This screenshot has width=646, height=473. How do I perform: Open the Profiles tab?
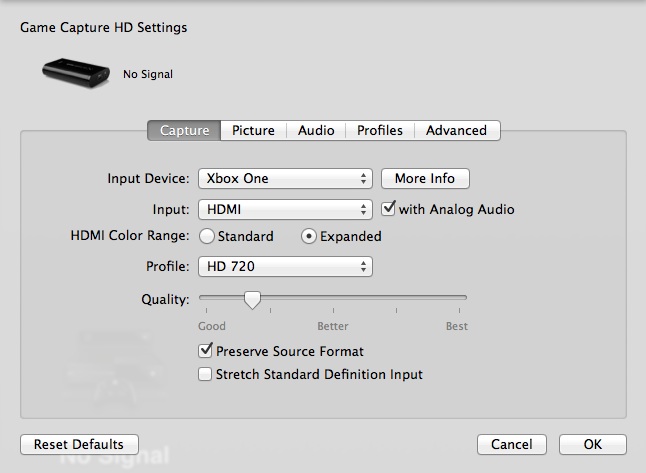380,130
